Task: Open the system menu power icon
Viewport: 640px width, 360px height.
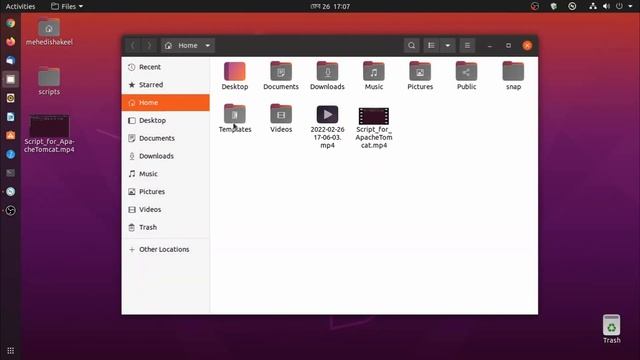Action: [x=619, y=6]
